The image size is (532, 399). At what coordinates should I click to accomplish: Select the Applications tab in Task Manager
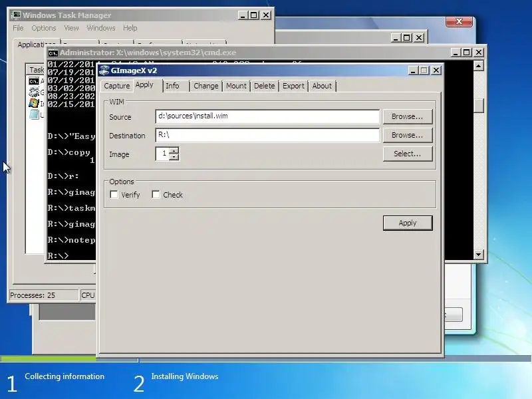pyautogui.click(x=37, y=45)
